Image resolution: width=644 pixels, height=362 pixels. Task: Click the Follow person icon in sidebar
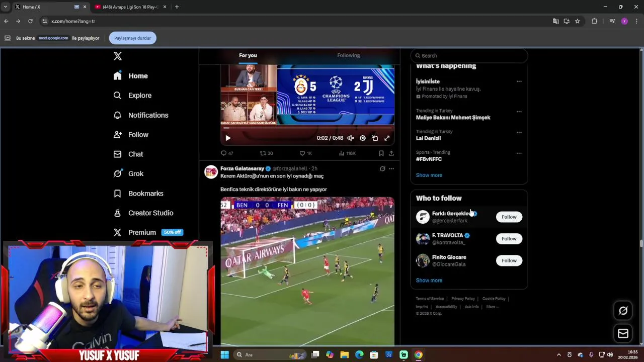(x=117, y=135)
